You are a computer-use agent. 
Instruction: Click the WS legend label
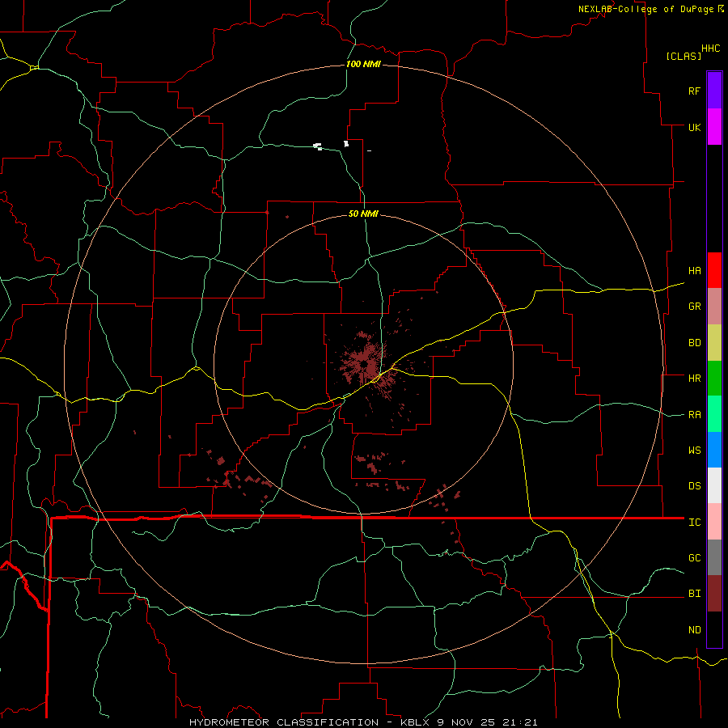(694, 451)
